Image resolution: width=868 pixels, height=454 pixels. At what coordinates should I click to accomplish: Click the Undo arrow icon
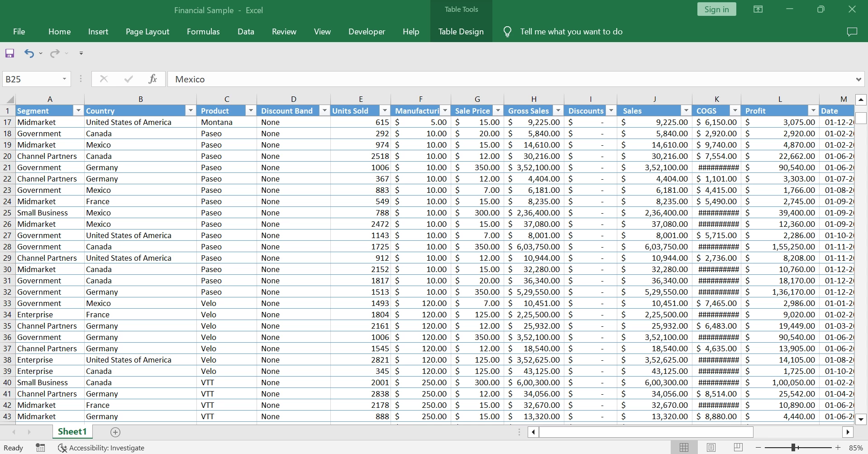tap(29, 53)
